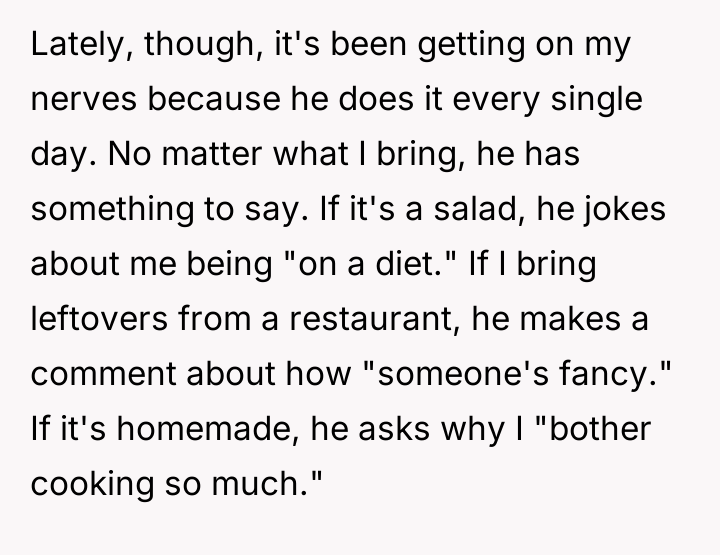Click the word "single" in the text

[597, 103]
